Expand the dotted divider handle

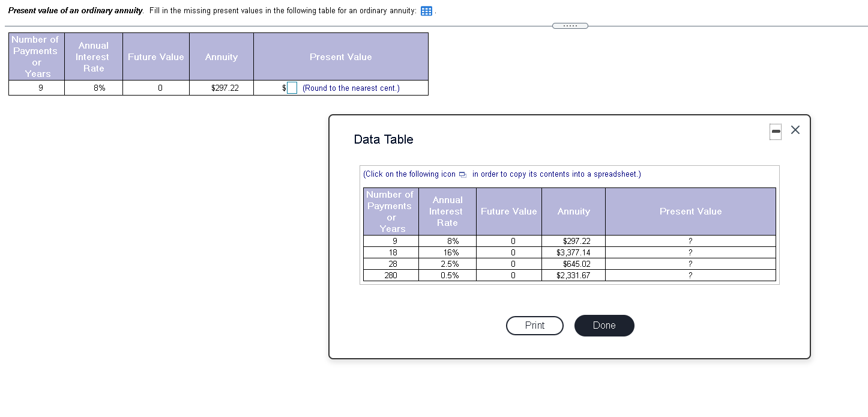coord(570,26)
